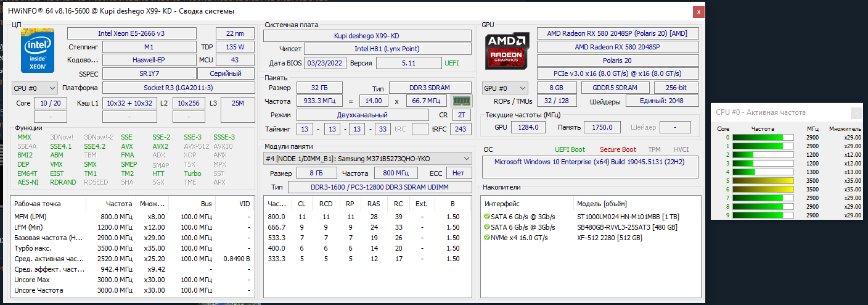Click the Турбо макс. operating point row

(133, 248)
